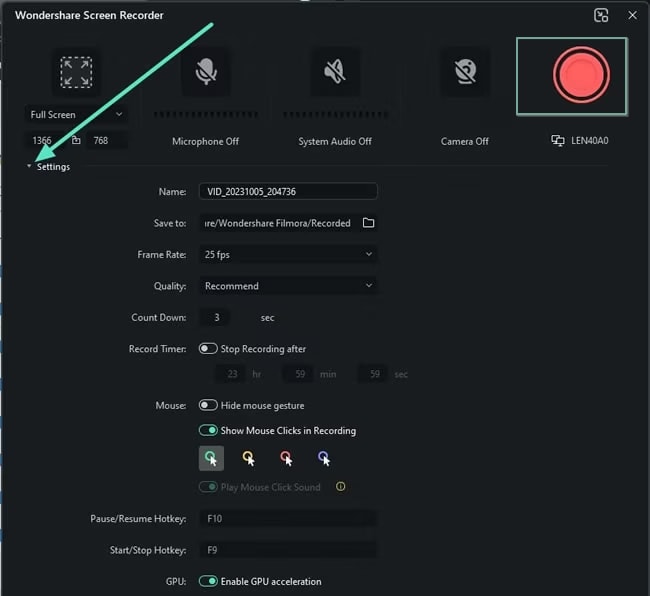The width and height of the screenshot is (650, 596).
Task: Open the Save to folder browse icon
Action: click(368, 223)
